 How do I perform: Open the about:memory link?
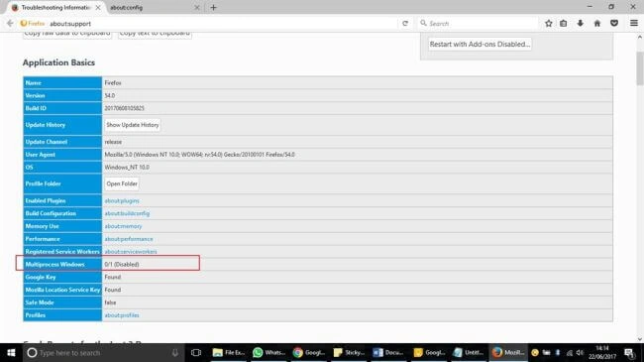(x=123, y=226)
